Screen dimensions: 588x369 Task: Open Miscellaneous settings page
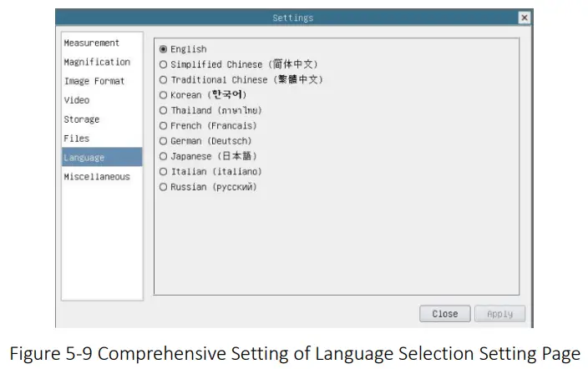pyautogui.click(x=97, y=177)
